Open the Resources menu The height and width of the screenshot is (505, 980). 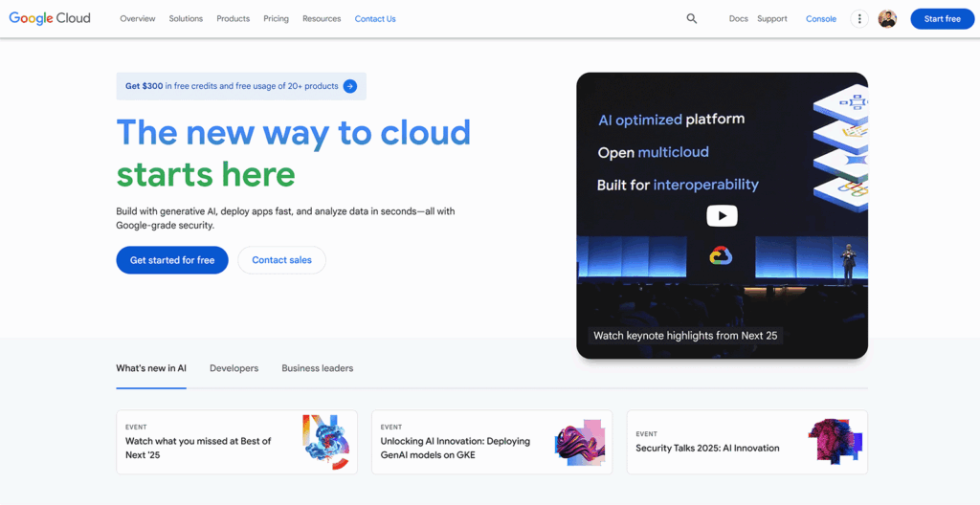pos(322,19)
